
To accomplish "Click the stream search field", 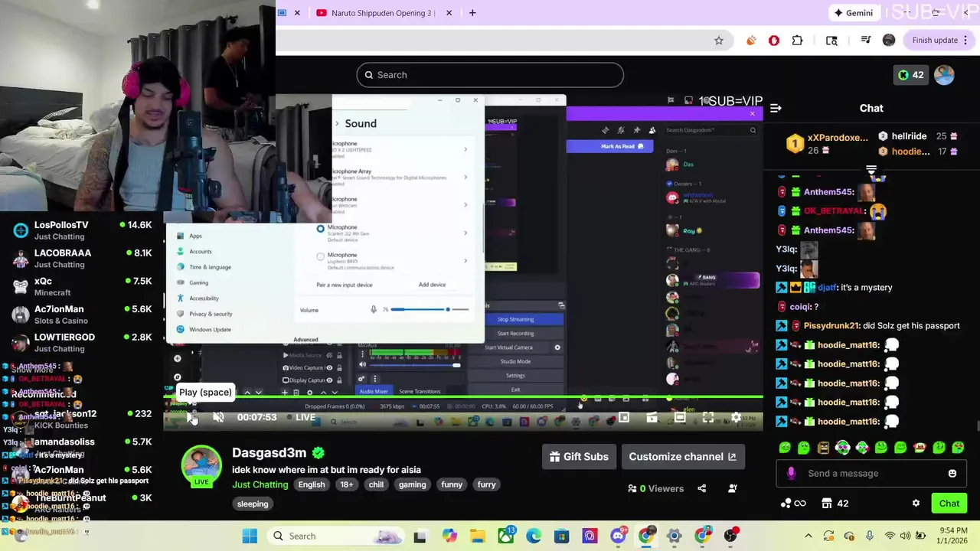I will tap(490, 75).
